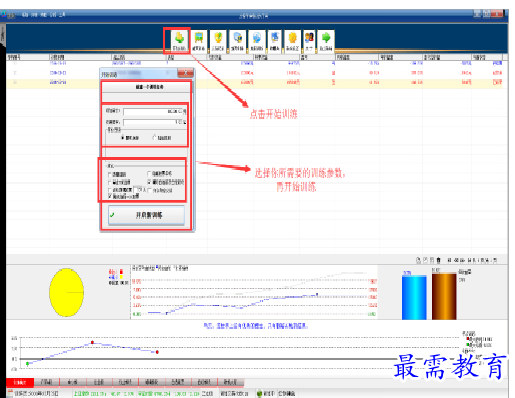Viewport: 515px width, 398px height.
Task: Untick the checked checkbox in the left options column
Action: coord(110,196)
